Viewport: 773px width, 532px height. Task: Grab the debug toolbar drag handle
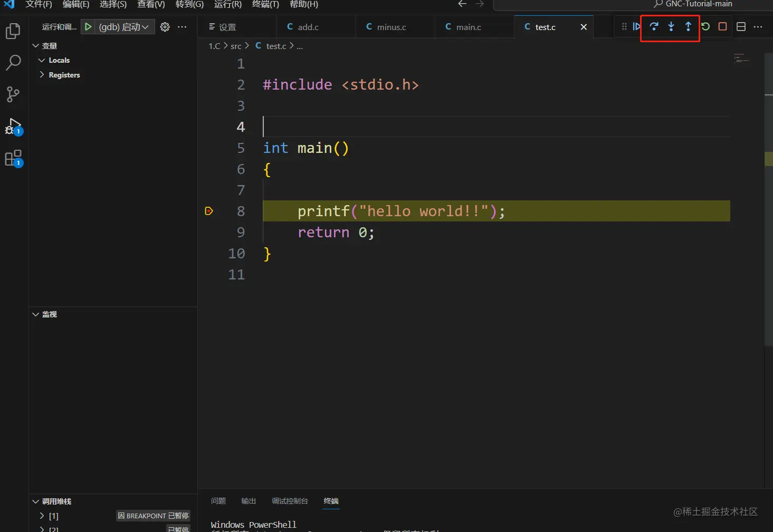tap(624, 26)
